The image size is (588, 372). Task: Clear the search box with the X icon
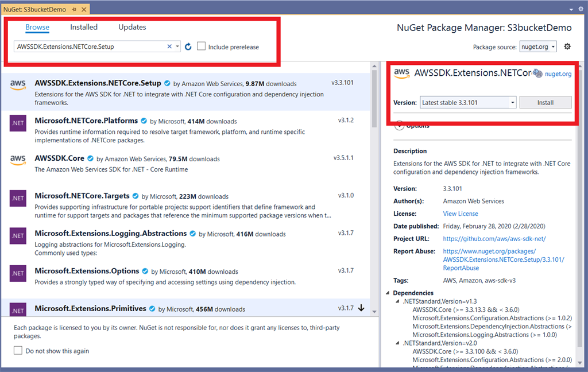pyautogui.click(x=169, y=46)
